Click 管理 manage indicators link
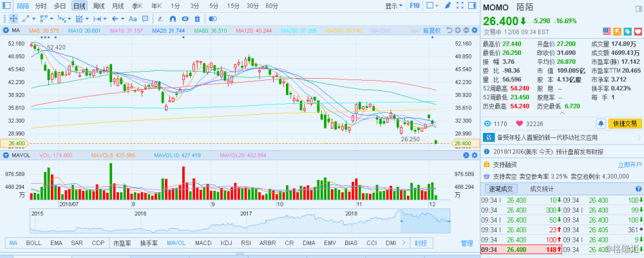The image size is (644, 258). coord(466,243)
